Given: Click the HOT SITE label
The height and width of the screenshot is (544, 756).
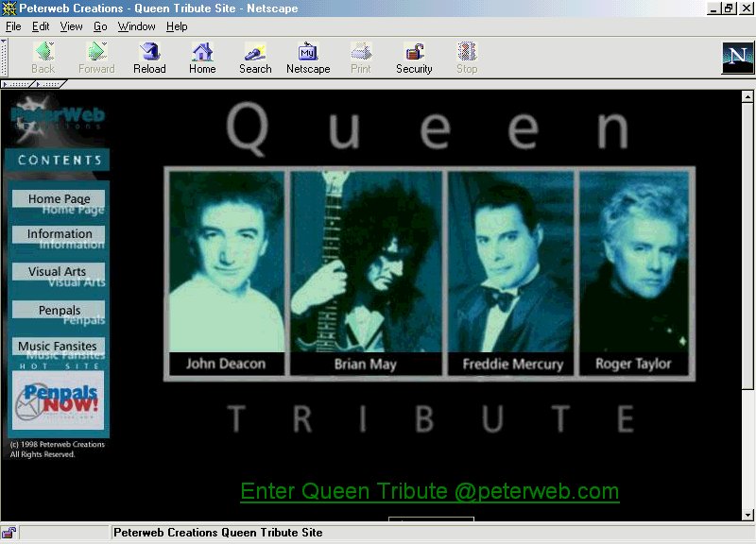Looking at the screenshot, I should [59, 366].
